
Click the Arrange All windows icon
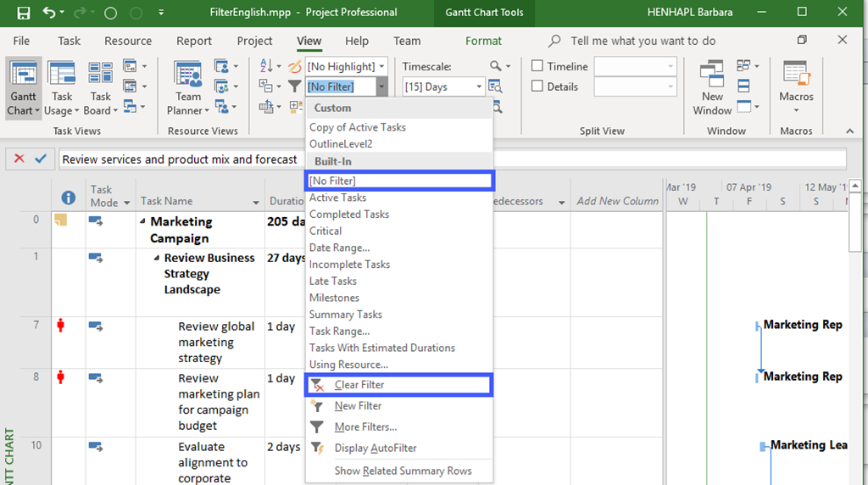pyautogui.click(x=743, y=86)
